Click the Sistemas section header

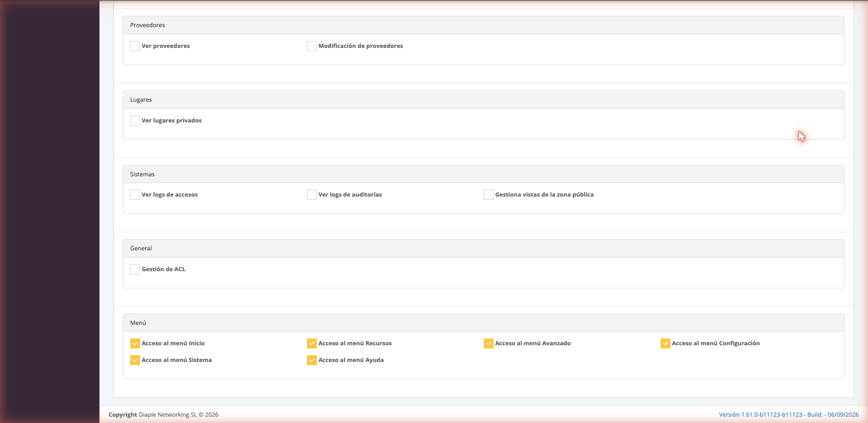pos(483,174)
